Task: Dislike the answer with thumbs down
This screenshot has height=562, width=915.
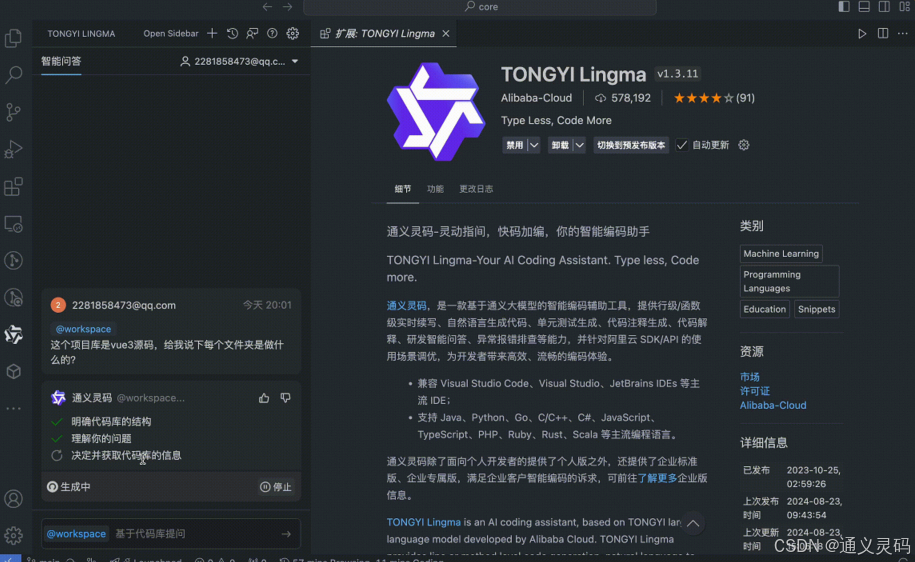Action: [x=285, y=397]
